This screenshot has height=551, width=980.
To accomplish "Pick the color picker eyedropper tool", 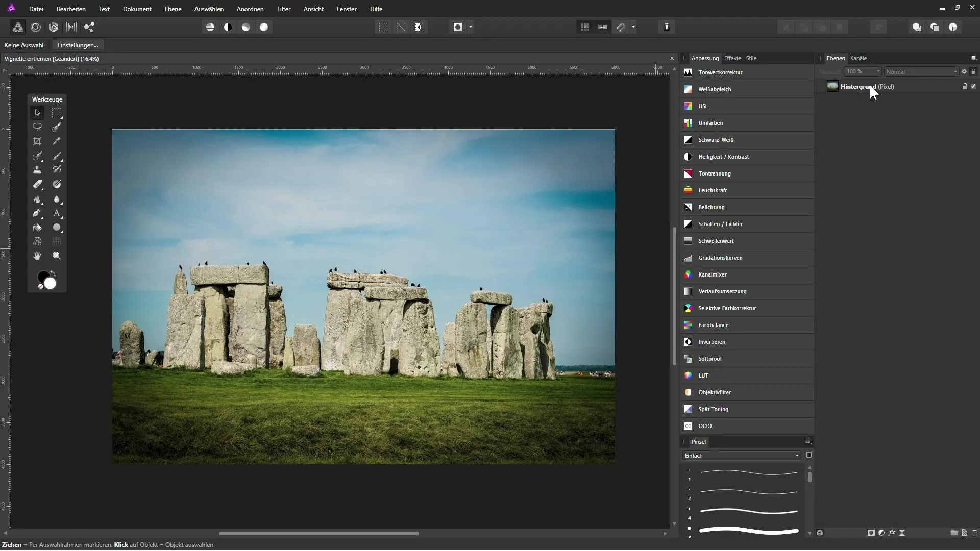I will (57, 141).
